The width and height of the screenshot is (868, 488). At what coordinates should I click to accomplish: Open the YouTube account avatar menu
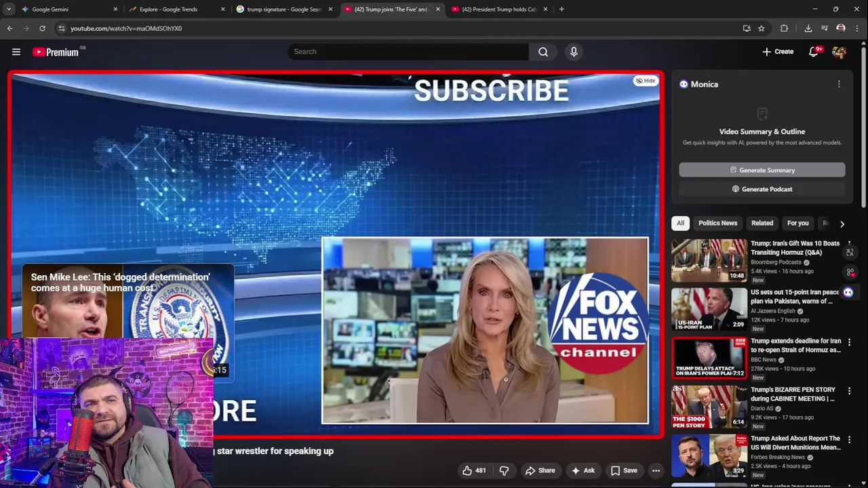click(839, 52)
